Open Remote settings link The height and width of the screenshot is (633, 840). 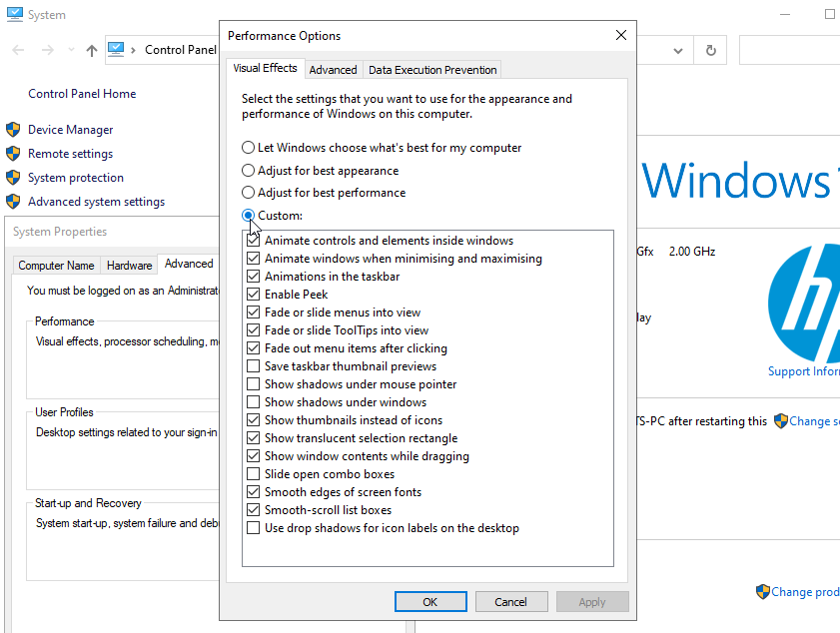click(x=71, y=154)
